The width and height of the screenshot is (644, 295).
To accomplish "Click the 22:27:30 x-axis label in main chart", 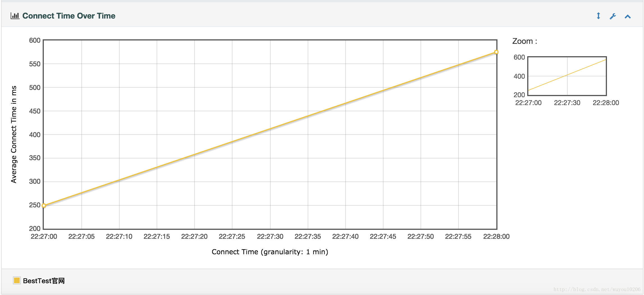I will click(x=270, y=237).
